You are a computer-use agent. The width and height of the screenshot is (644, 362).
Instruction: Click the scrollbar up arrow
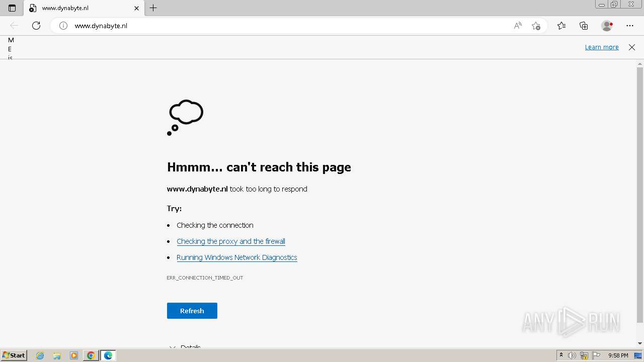point(640,63)
